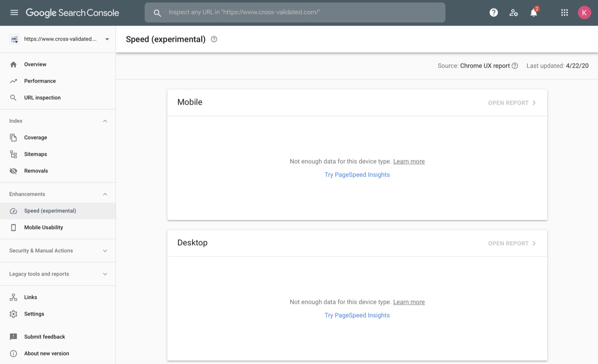Click OPEN REPORT for Desktop
This screenshot has width=598, height=364.
point(512,243)
